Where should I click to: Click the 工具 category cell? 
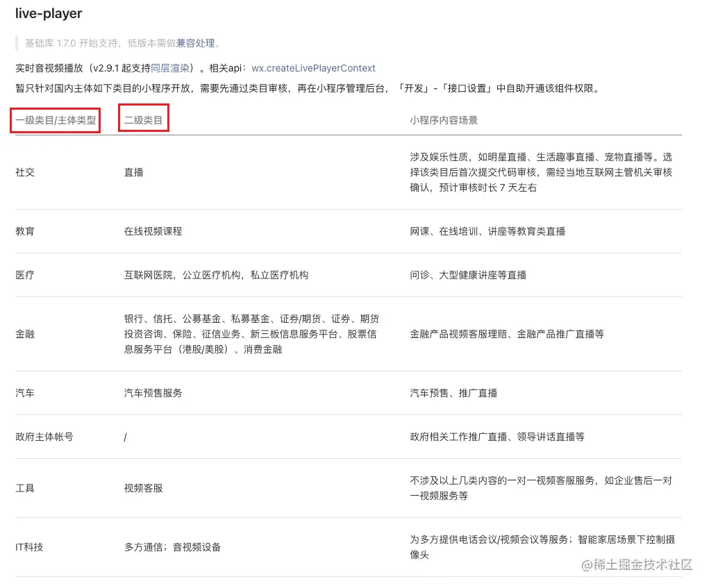[25, 488]
